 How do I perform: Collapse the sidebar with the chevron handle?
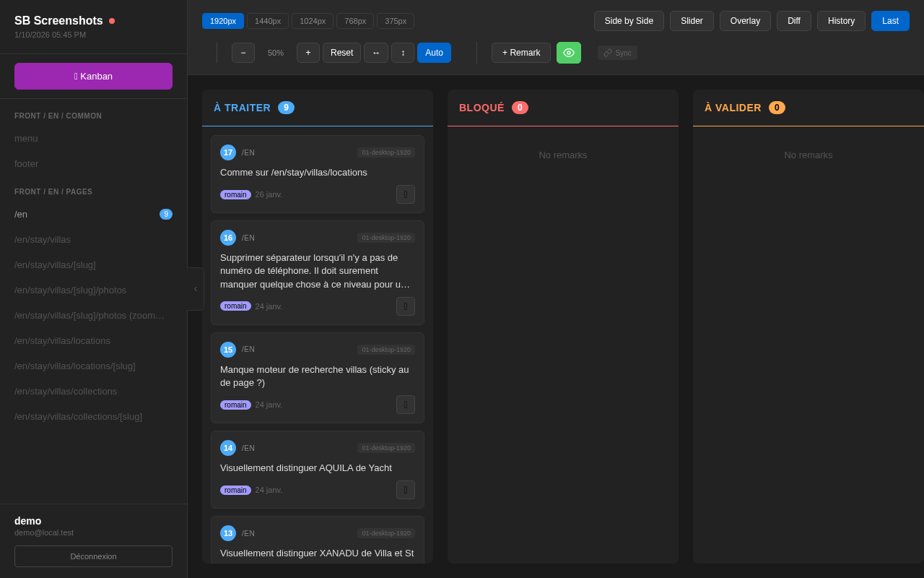[x=196, y=289]
